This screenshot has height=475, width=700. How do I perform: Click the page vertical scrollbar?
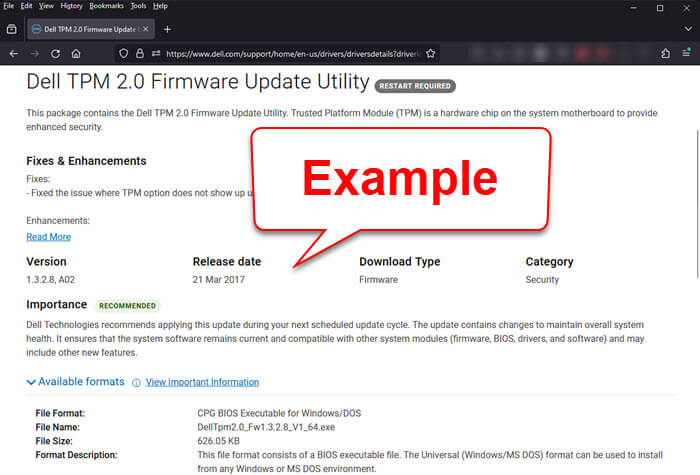(697, 204)
